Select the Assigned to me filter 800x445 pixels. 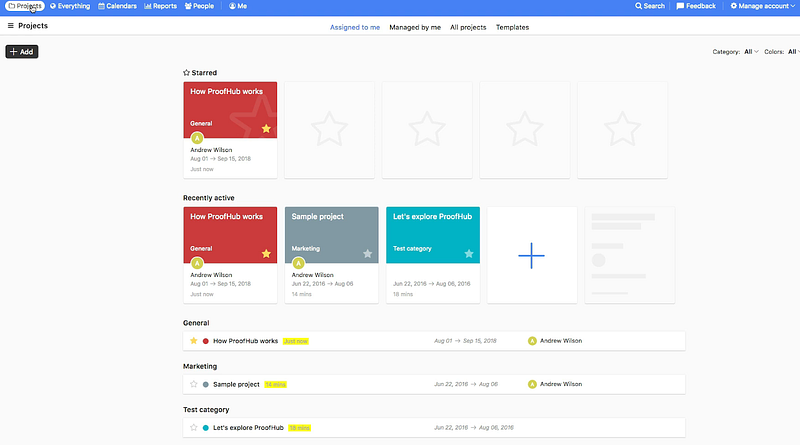355,28
